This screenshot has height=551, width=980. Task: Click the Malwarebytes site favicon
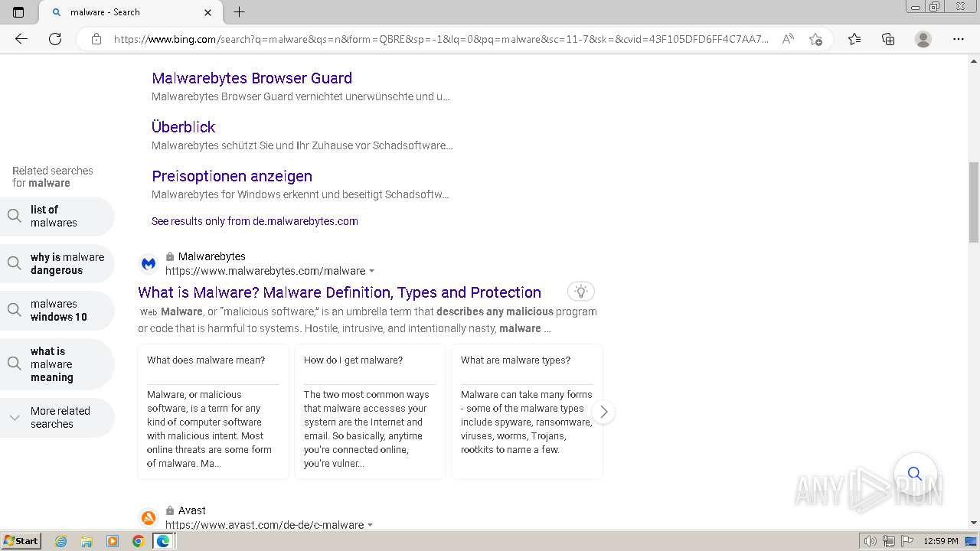click(x=149, y=264)
